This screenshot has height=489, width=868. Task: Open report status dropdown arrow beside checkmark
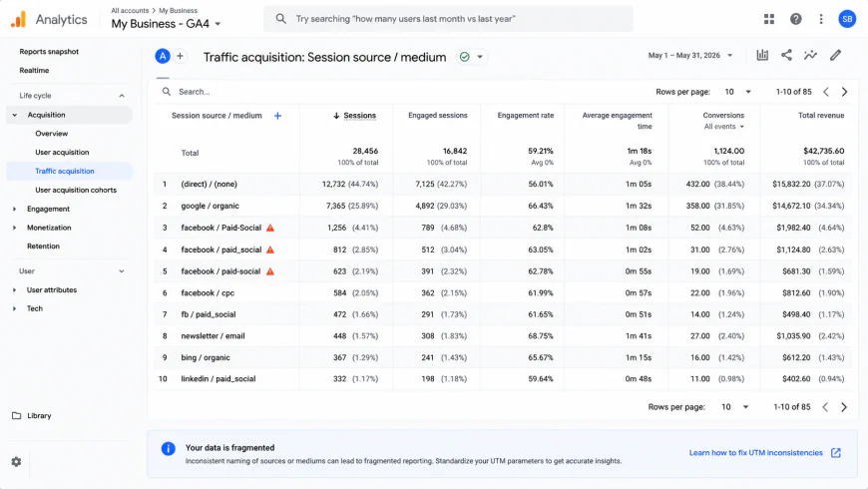[x=480, y=57]
